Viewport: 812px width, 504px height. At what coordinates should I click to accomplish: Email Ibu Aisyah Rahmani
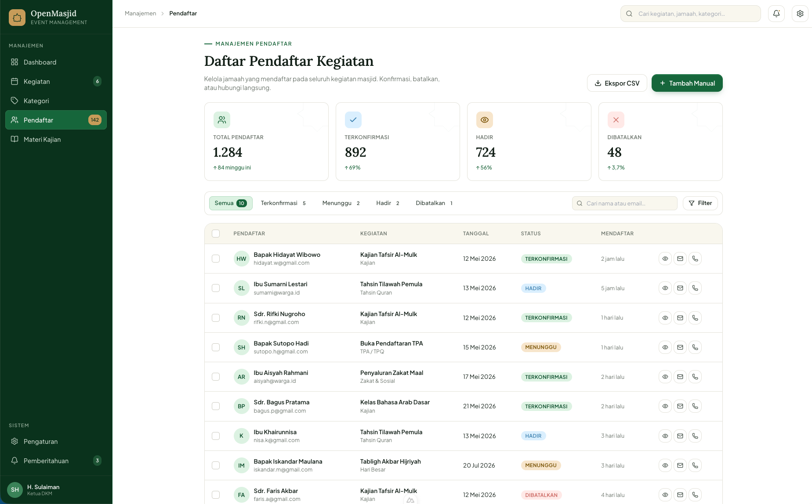click(680, 377)
